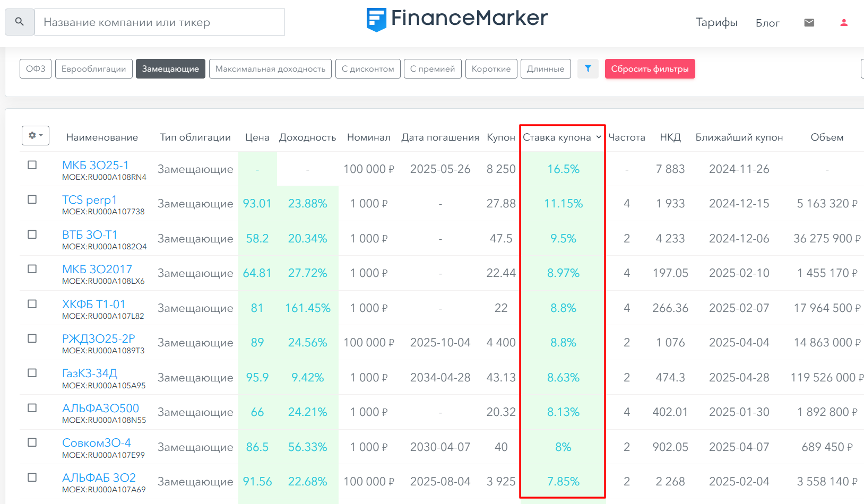Image resolution: width=864 pixels, height=504 pixels.
Task: Sort by Номинал column header
Action: tap(369, 137)
